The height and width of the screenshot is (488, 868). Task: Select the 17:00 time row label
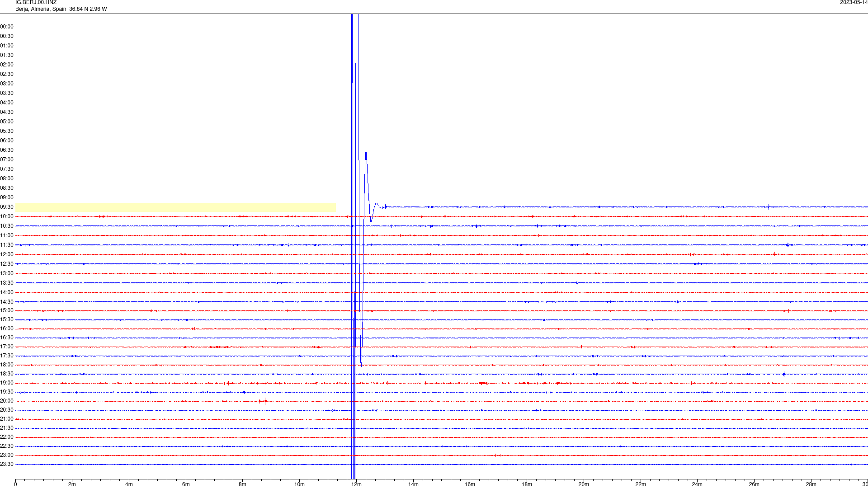(x=7, y=347)
